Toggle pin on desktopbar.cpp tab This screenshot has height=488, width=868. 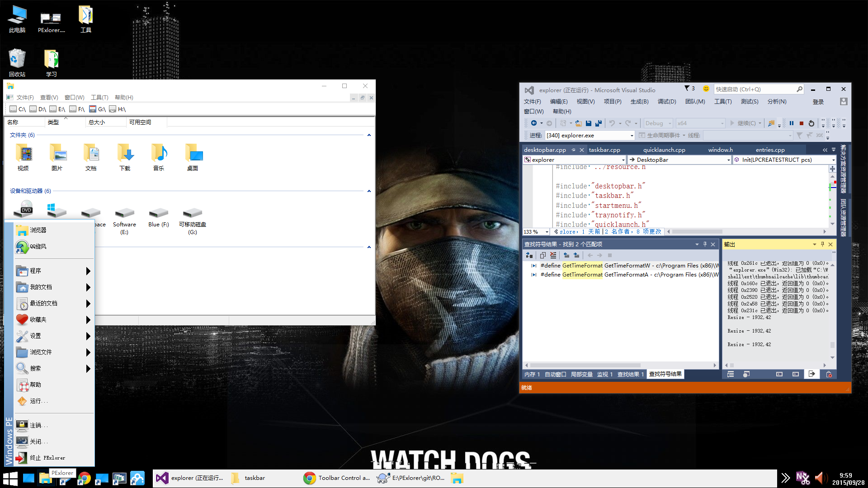tap(573, 150)
